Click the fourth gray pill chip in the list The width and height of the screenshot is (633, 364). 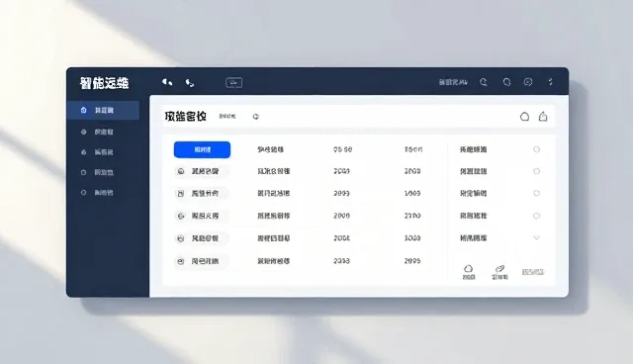click(x=202, y=238)
